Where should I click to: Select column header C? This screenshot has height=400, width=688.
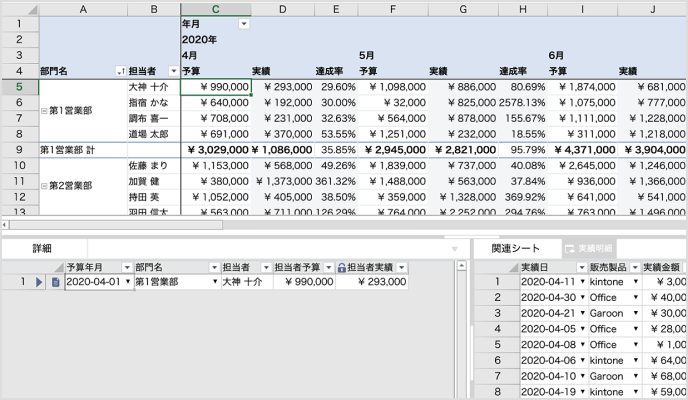(215, 8)
